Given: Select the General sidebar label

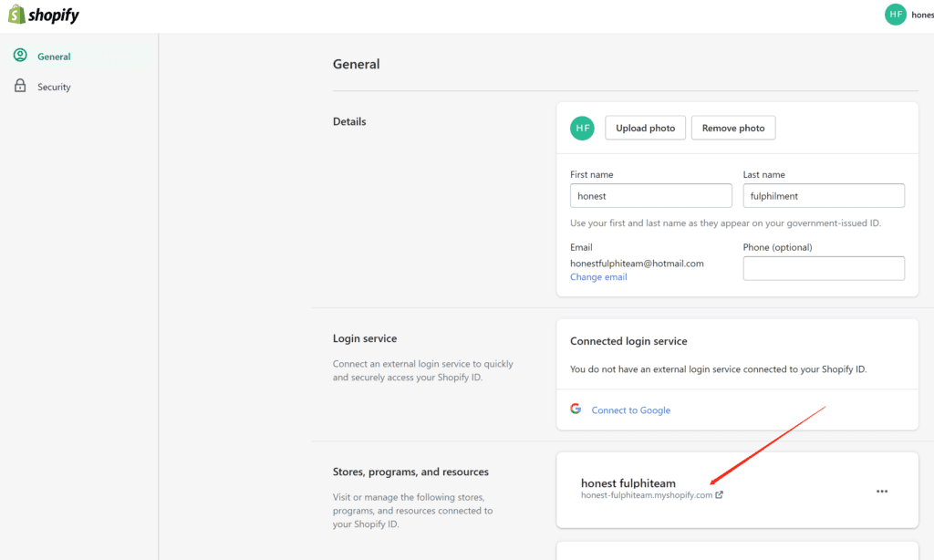Looking at the screenshot, I should [x=54, y=57].
